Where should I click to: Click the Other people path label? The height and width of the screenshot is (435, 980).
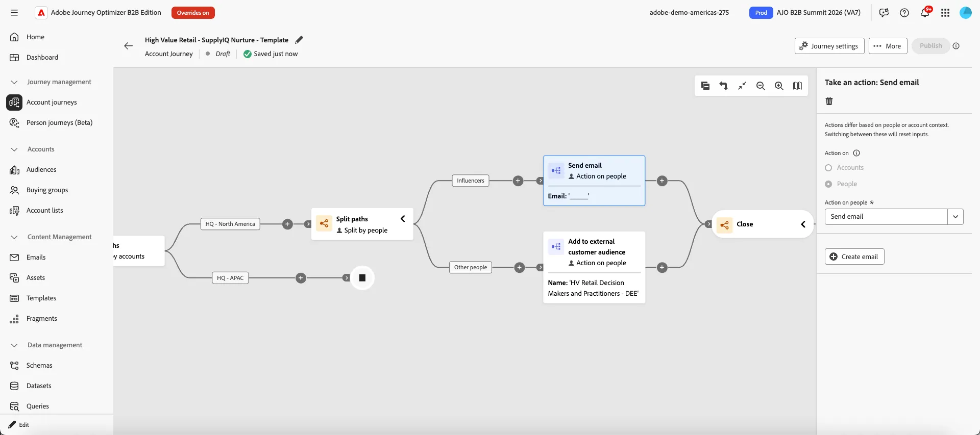[x=471, y=267]
